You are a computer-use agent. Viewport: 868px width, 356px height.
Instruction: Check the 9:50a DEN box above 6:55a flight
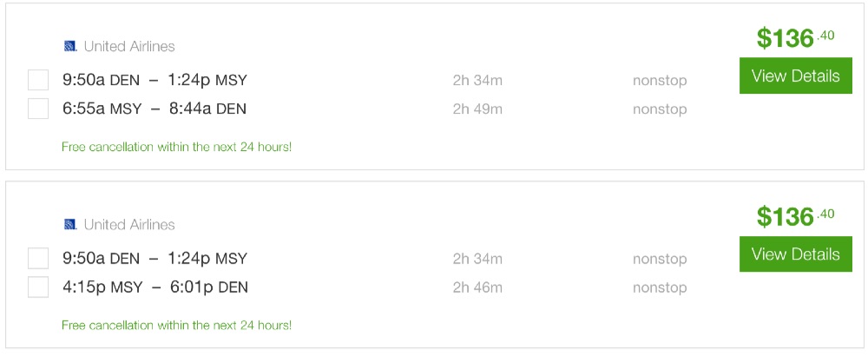click(x=38, y=81)
